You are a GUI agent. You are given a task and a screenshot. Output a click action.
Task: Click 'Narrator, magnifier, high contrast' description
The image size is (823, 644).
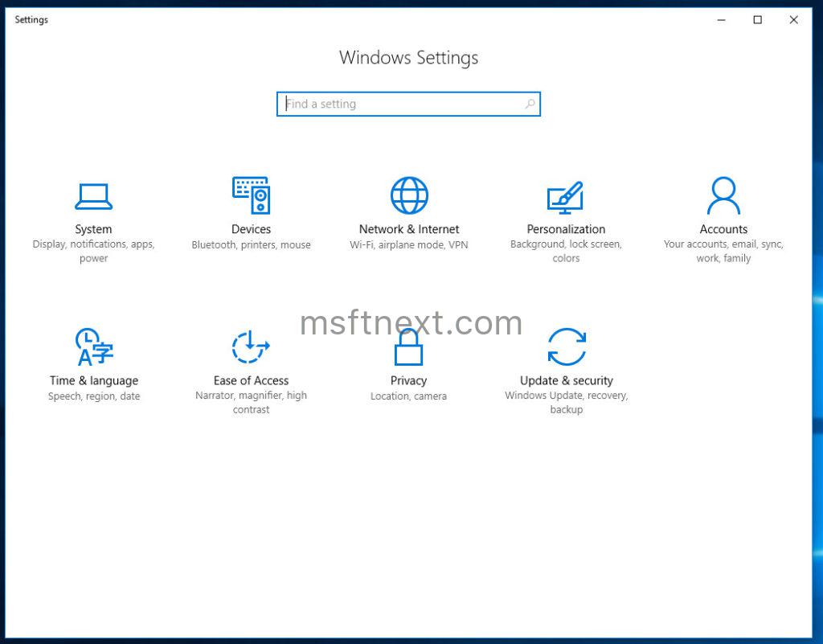pos(251,403)
